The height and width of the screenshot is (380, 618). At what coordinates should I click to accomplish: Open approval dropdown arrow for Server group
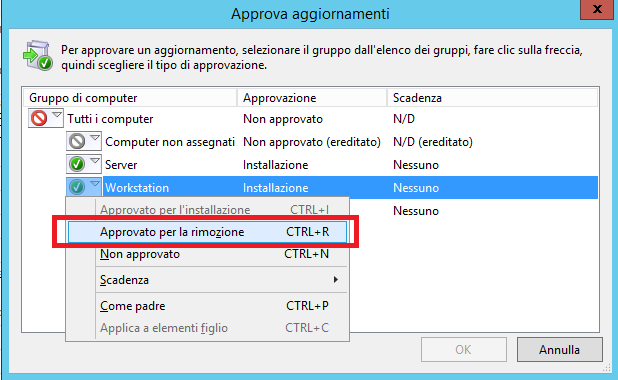[95, 161]
